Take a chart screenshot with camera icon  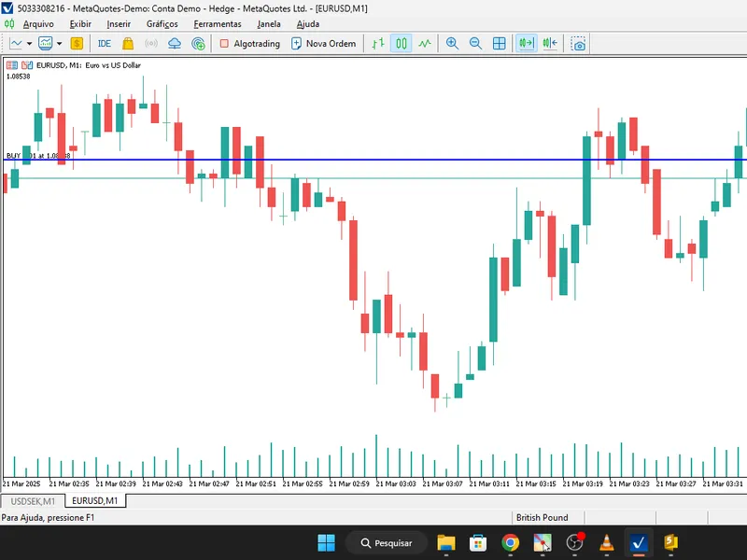pyautogui.click(x=578, y=44)
